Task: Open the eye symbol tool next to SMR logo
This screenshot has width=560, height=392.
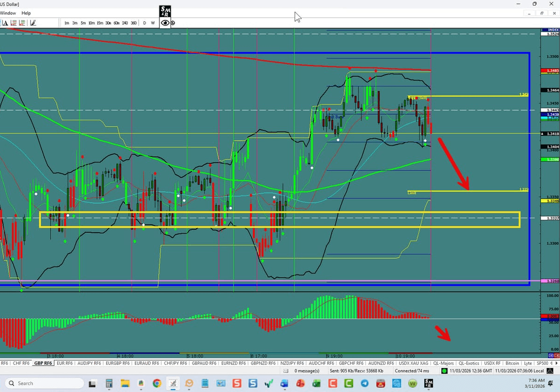Action: [165, 22]
